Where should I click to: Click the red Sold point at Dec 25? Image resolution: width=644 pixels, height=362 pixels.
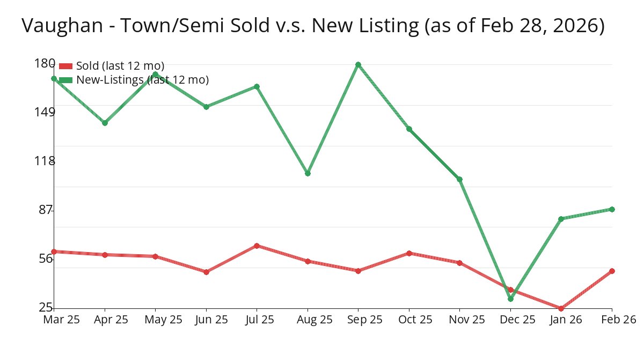[510, 290]
